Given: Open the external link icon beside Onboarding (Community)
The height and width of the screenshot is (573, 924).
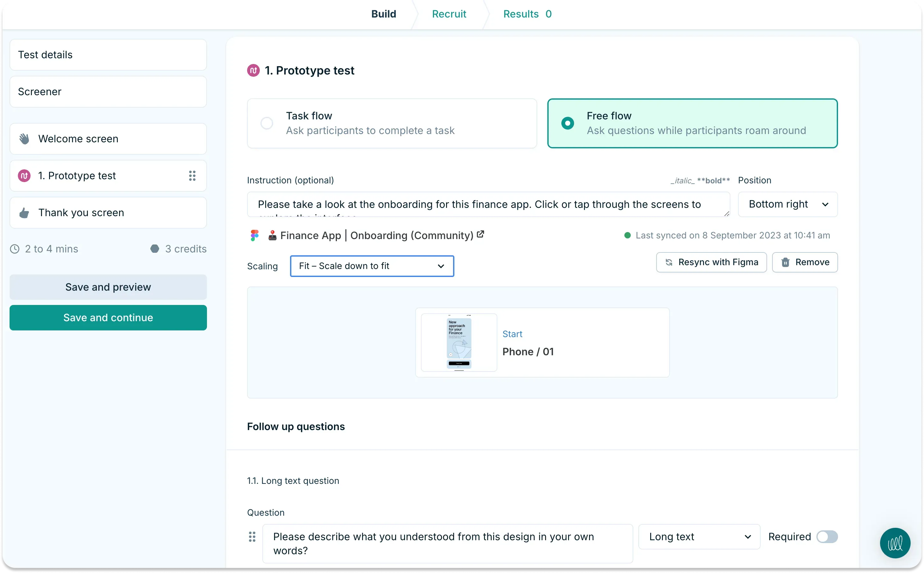Looking at the screenshot, I should (480, 235).
